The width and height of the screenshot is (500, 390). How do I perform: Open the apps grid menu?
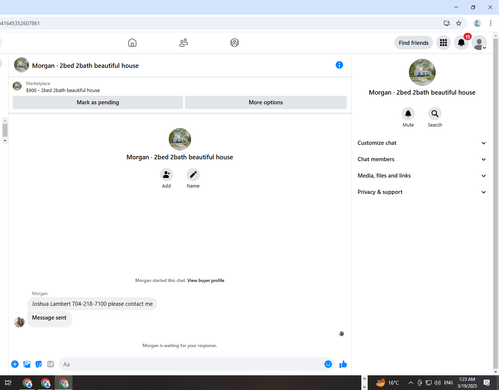point(443,43)
